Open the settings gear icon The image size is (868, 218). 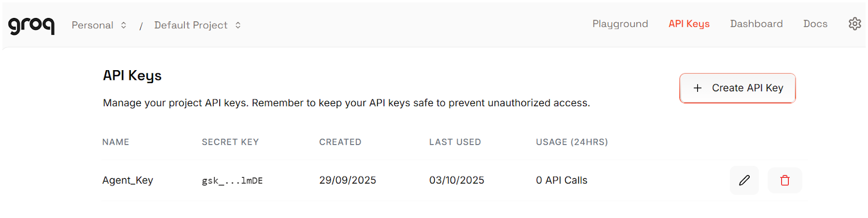(854, 24)
